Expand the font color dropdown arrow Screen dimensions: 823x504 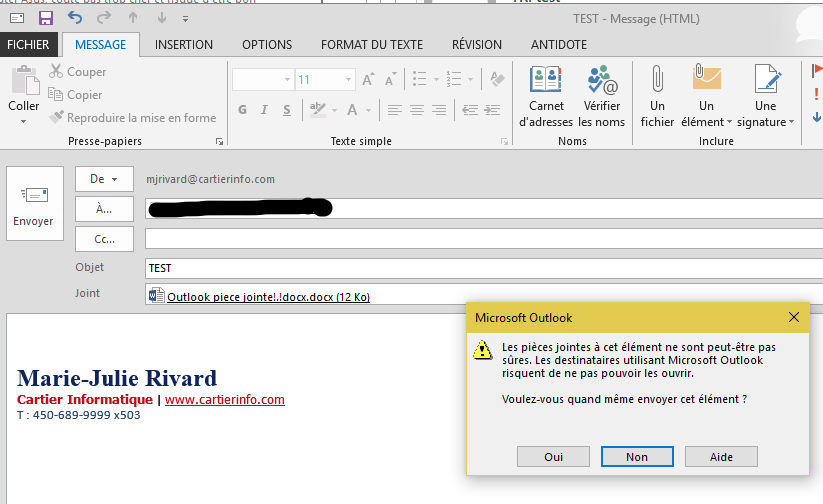(368, 110)
